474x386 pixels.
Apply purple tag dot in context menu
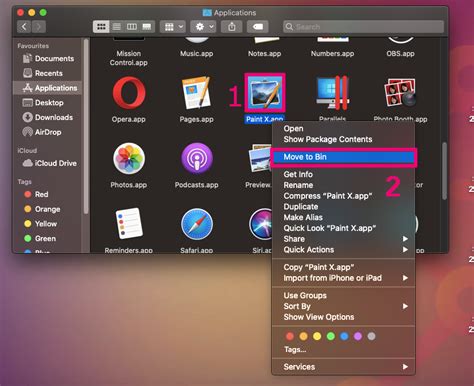[x=358, y=336]
